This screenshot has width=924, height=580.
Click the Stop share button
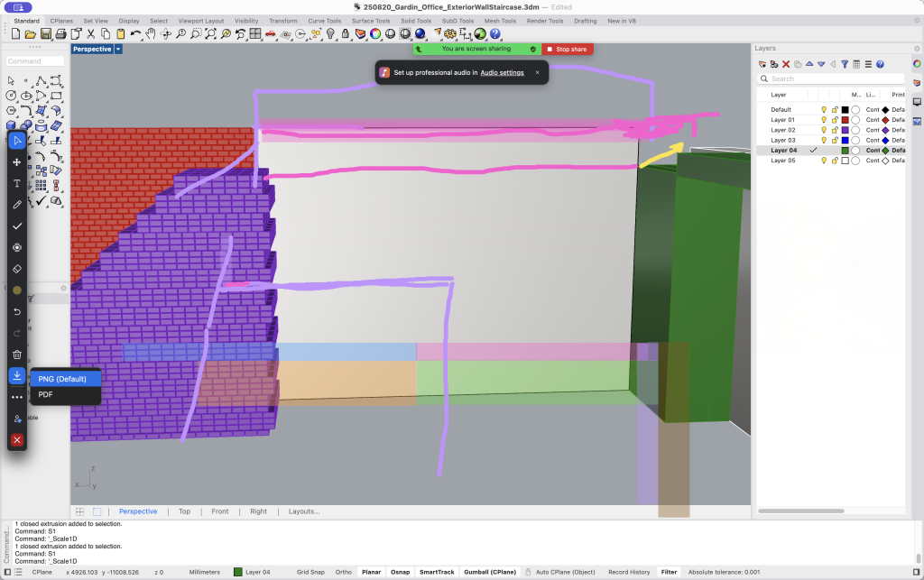coord(567,50)
